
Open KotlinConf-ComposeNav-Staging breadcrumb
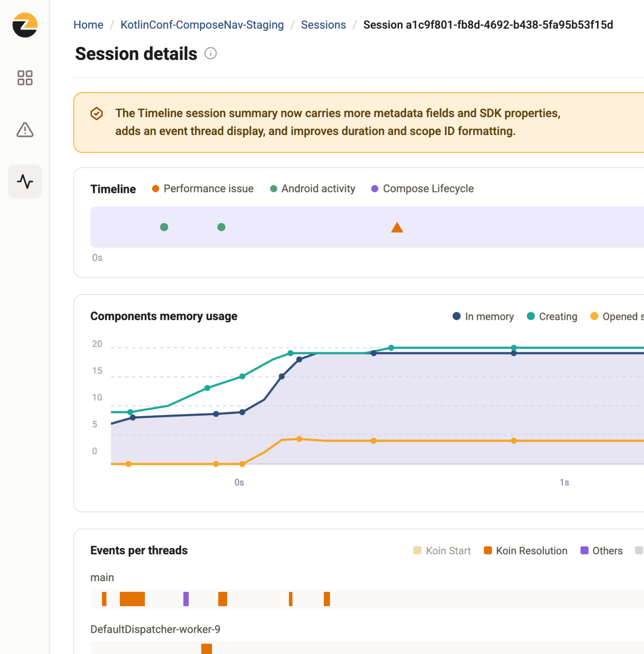click(x=202, y=25)
